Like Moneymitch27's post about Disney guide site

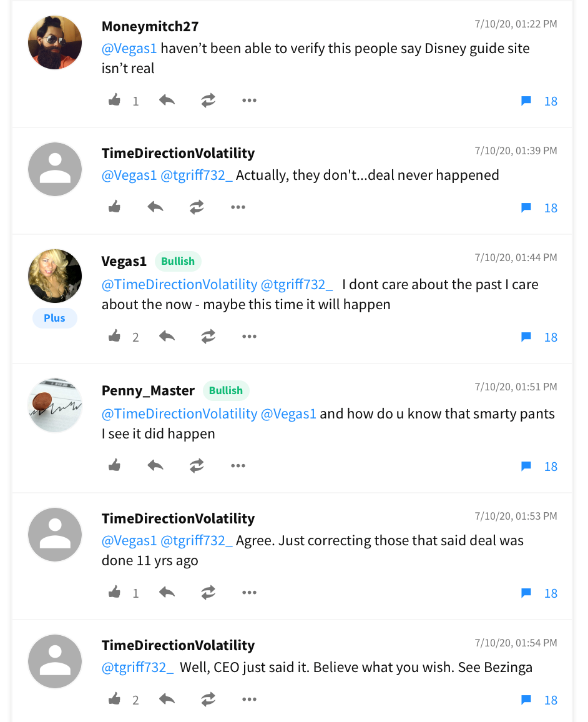coord(115,101)
